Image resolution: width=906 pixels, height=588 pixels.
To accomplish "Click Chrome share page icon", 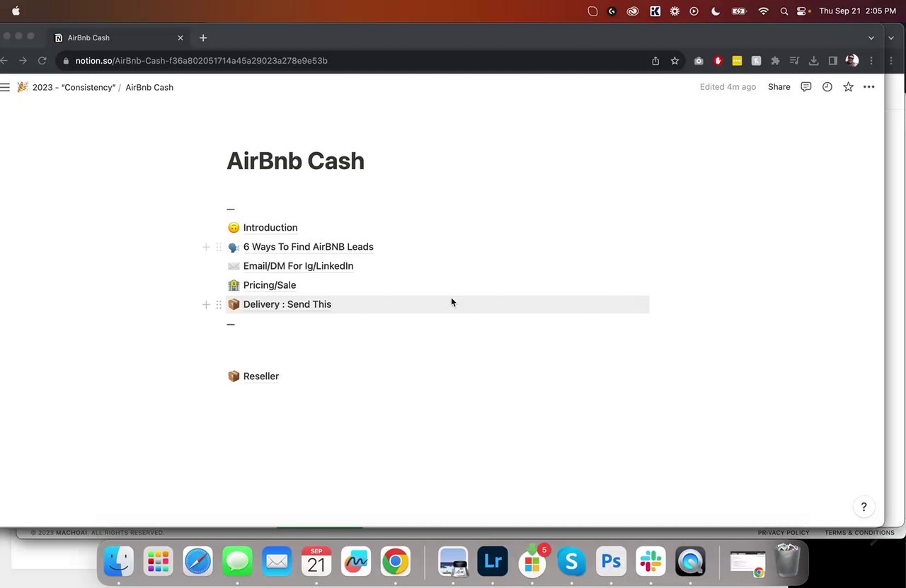I will coord(655,61).
